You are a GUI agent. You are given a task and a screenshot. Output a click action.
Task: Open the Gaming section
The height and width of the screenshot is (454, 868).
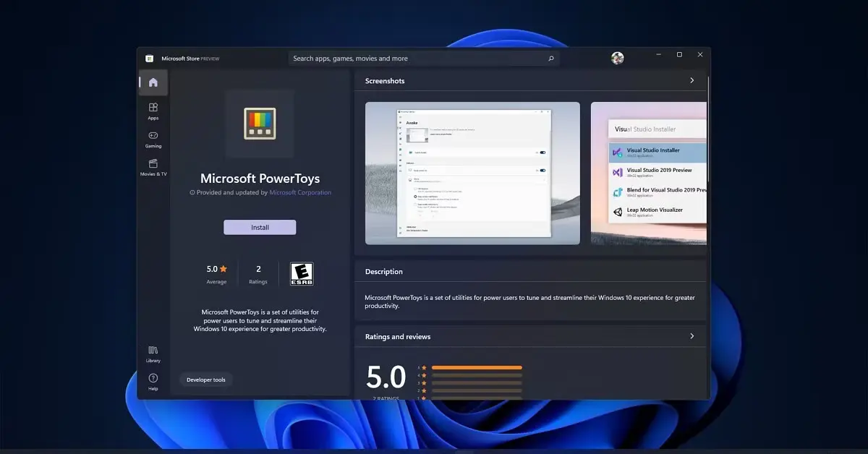(x=153, y=139)
